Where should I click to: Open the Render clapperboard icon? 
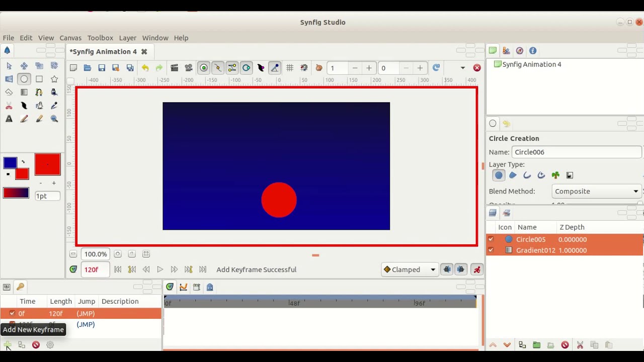[x=175, y=68]
